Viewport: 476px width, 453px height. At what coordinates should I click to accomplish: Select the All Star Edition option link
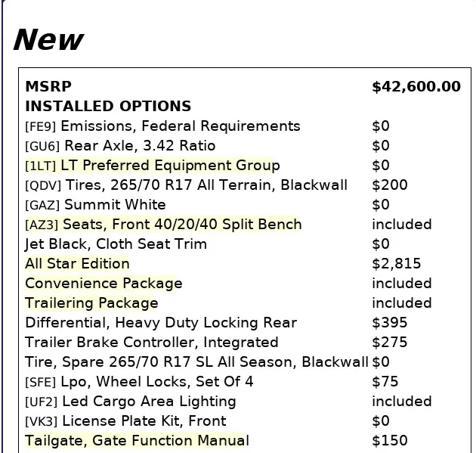pos(77,264)
